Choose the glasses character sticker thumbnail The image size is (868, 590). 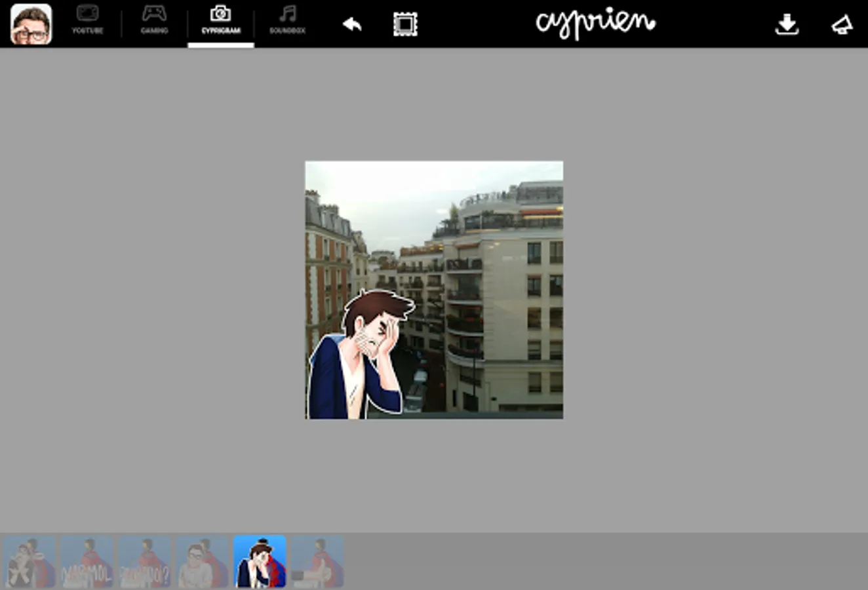pos(203,562)
